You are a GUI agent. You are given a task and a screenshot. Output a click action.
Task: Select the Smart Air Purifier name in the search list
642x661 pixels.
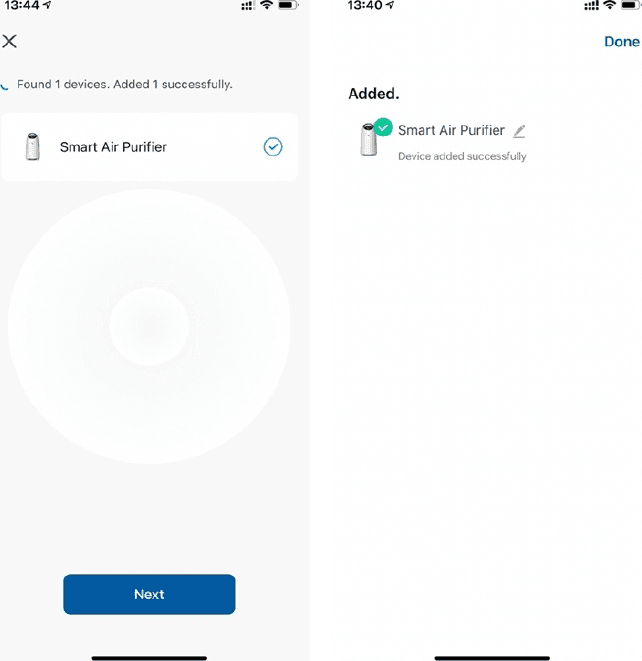[x=113, y=147]
